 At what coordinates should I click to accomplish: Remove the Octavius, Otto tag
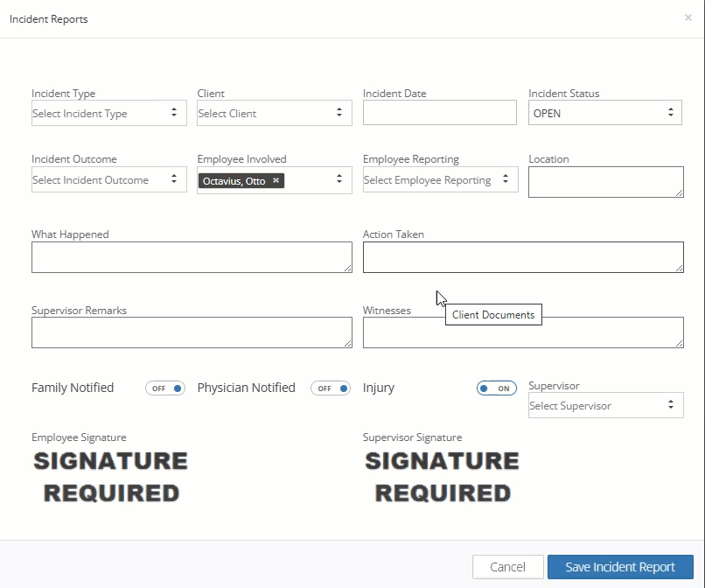point(276,181)
